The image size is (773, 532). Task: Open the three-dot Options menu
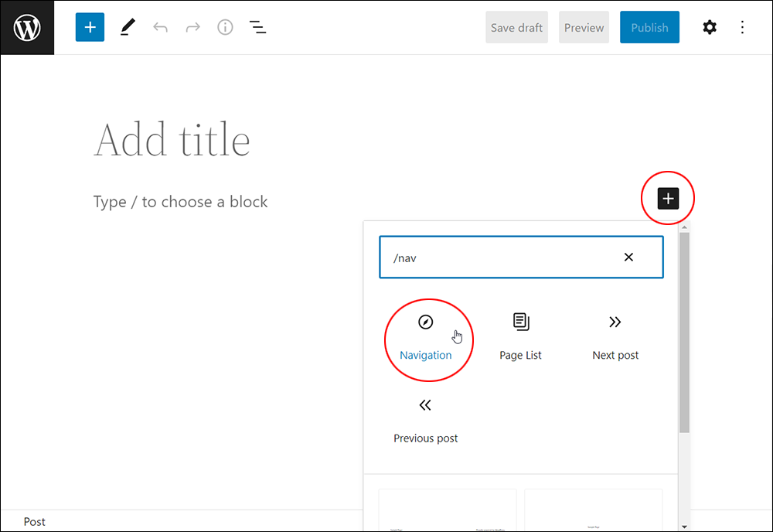[x=742, y=27]
